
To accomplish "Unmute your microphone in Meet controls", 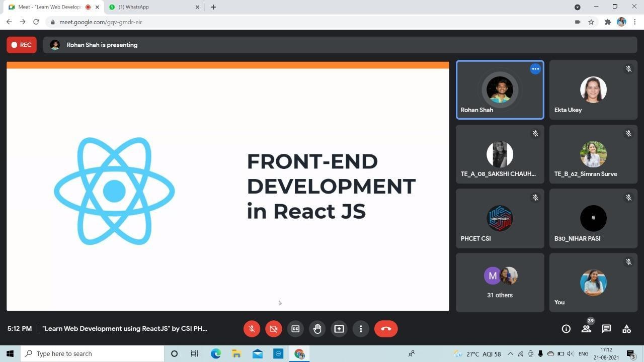I will pos(252,329).
